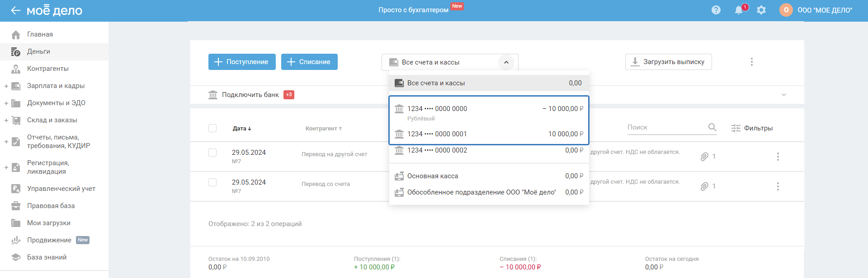Click the home icon next to Главная
868x278 pixels.
point(16,34)
